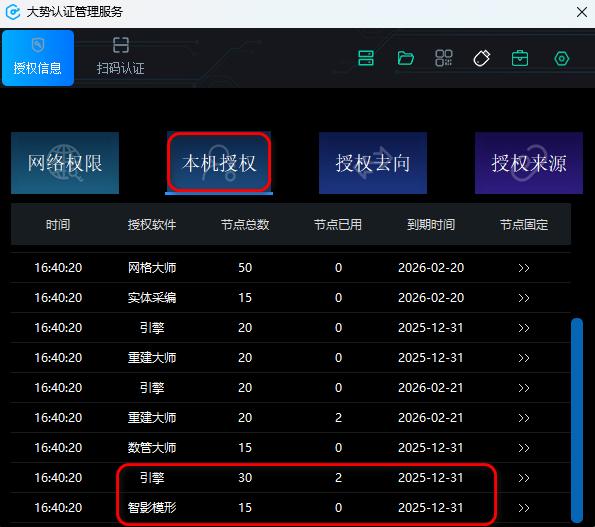Click node total 15 in 智影模形 row
The image size is (595, 527).
[245, 508]
